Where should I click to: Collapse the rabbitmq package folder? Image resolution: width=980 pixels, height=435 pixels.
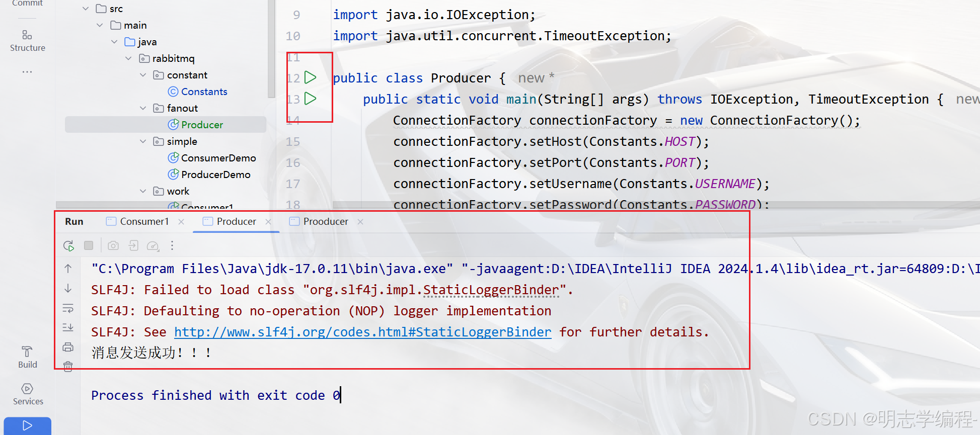tap(129, 58)
